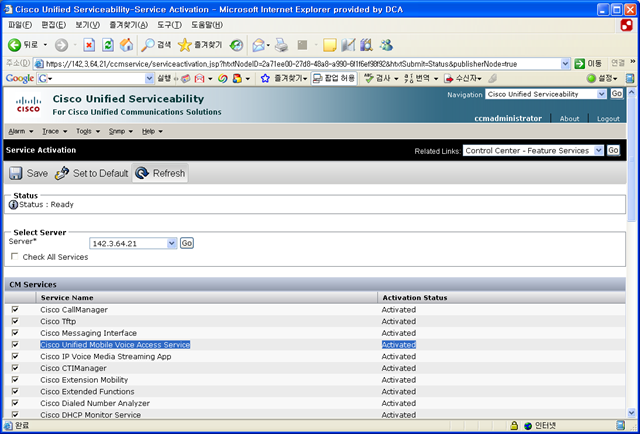Screen dimensions: 640x434
Task: Open the History clock icon
Action: coord(236,45)
